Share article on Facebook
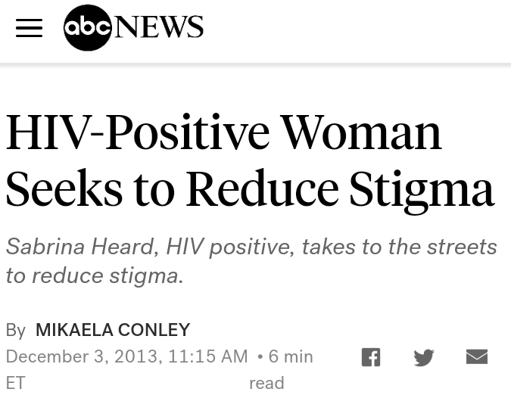The width and height of the screenshot is (511, 420). coord(370,357)
